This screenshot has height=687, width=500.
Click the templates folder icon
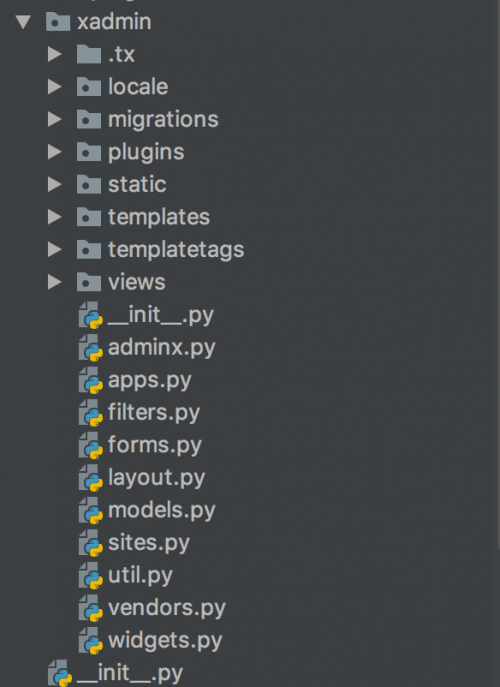pyautogui.click(x=89, y=217)
